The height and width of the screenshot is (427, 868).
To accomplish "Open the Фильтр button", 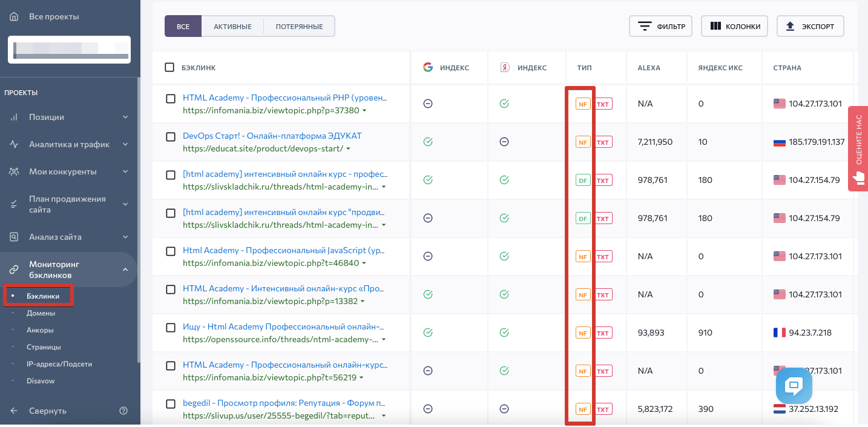I will (x=660, y=27).
